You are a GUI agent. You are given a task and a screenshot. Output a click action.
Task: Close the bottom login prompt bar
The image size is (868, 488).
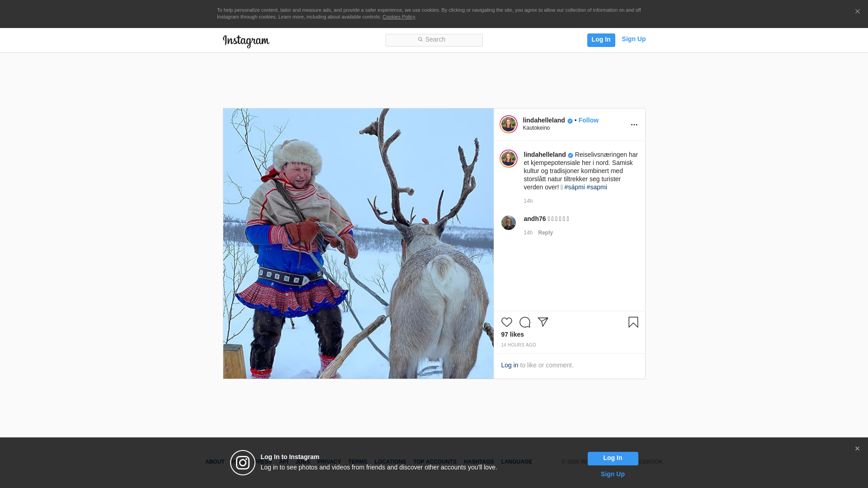click(x=857, y=449)
